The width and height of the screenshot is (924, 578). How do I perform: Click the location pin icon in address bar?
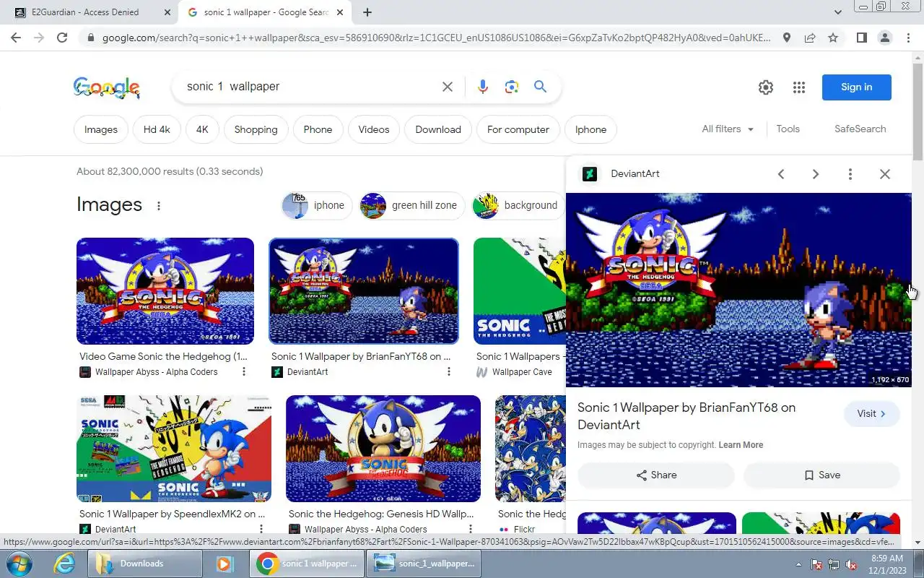(787, 38)
